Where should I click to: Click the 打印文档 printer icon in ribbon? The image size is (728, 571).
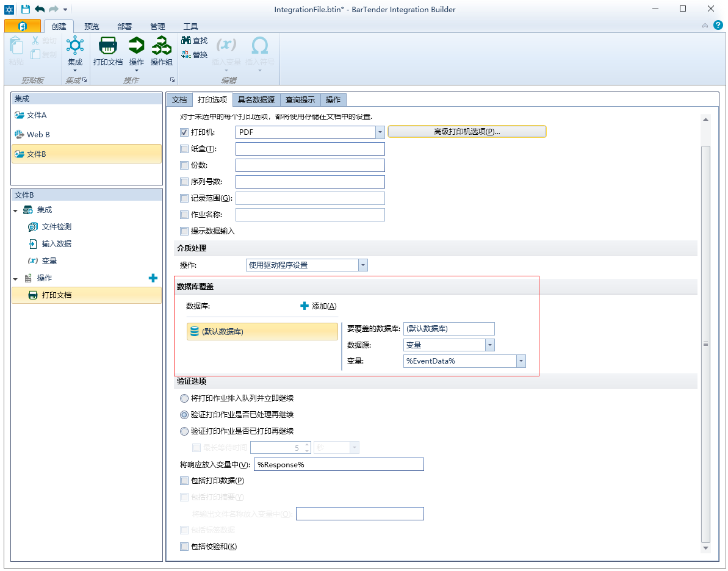pos(108,46)
